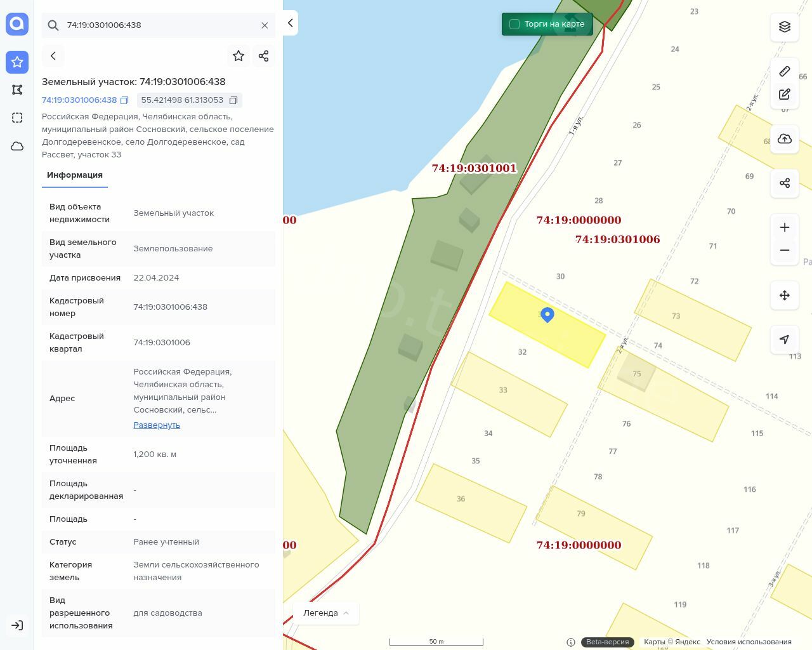
Task: Expand the Легенда dropdown
Action: coord(326,613)
